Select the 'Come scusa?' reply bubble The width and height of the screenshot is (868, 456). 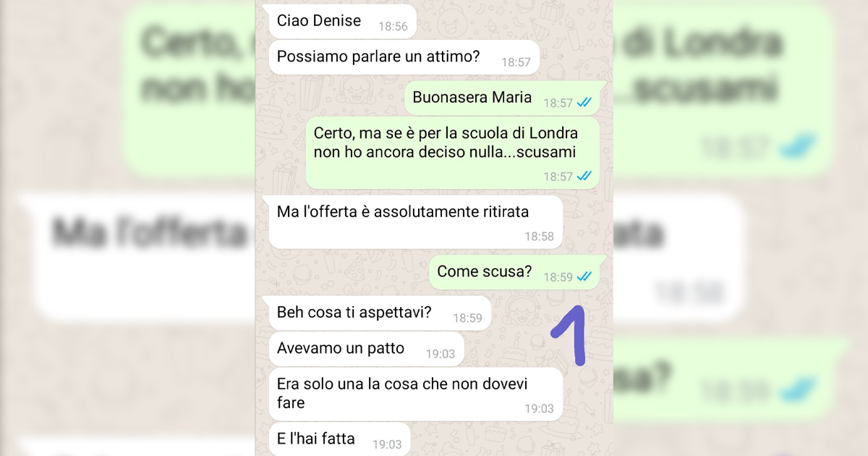514,272
